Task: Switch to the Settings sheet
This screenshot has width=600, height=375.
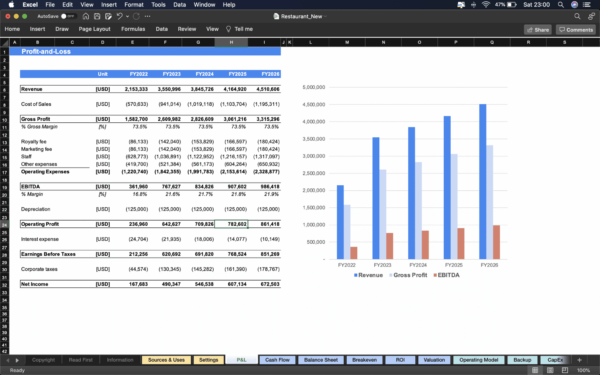Action: pos(209,360)
